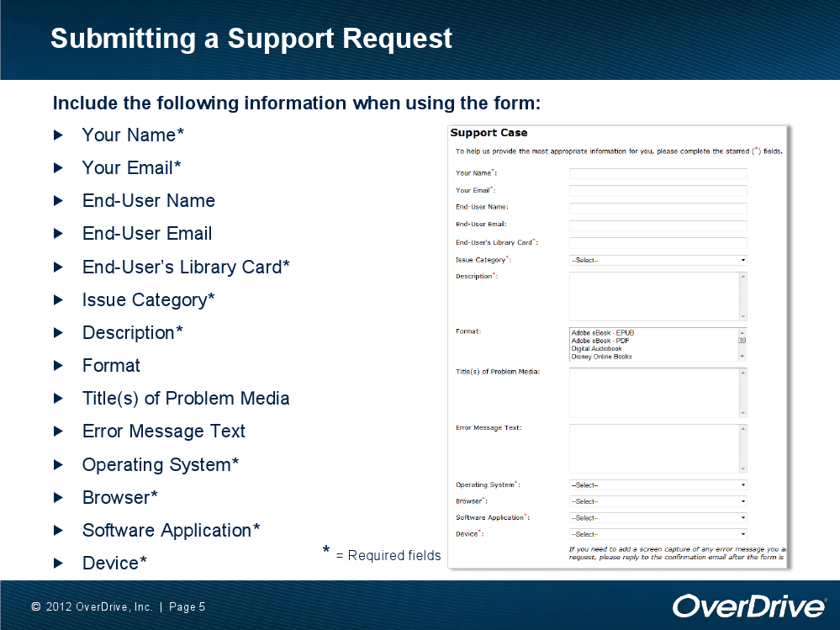Viewport: 840px width, 630px height.
Task: Click 'Software Application*' bullet text
Action: [171, 531]
